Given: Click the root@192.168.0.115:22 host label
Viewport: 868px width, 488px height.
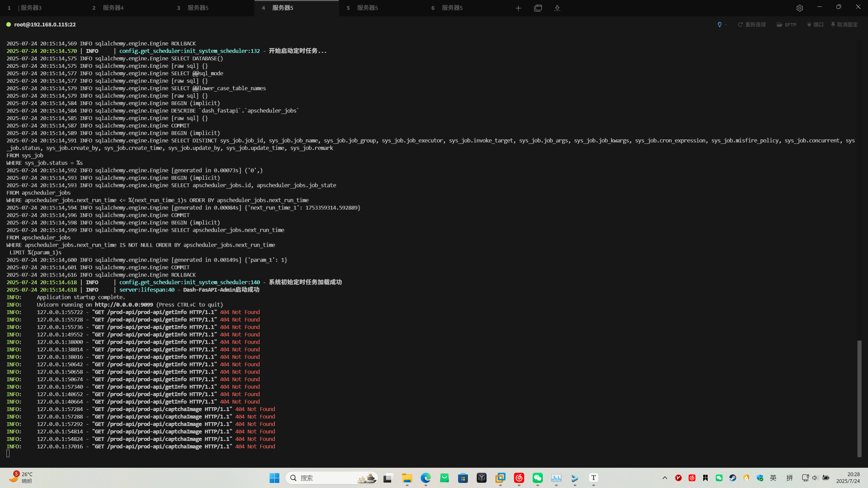Looking at the screenshot, I should (45, 24).
